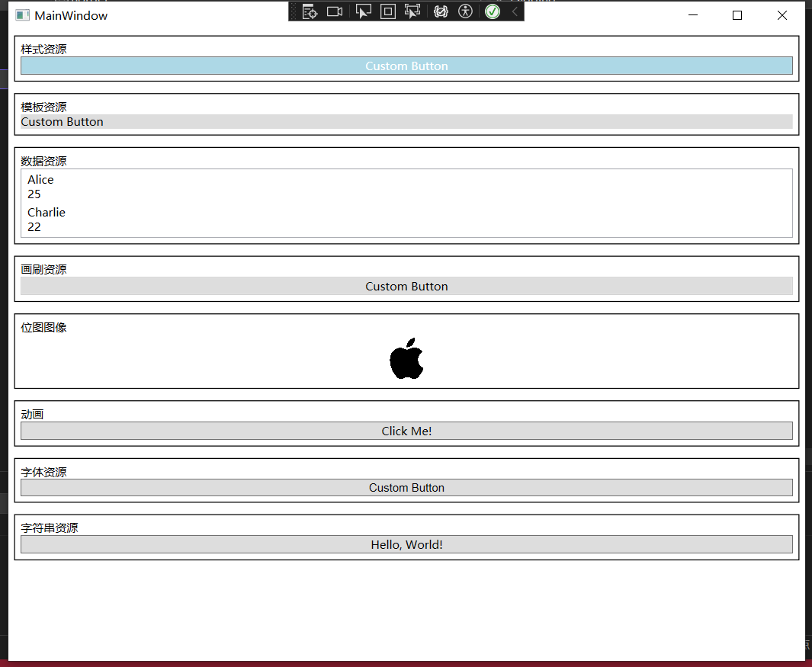Click the MainWindow title text
Screen dimensions: 812x667
[x=71, y=15]
